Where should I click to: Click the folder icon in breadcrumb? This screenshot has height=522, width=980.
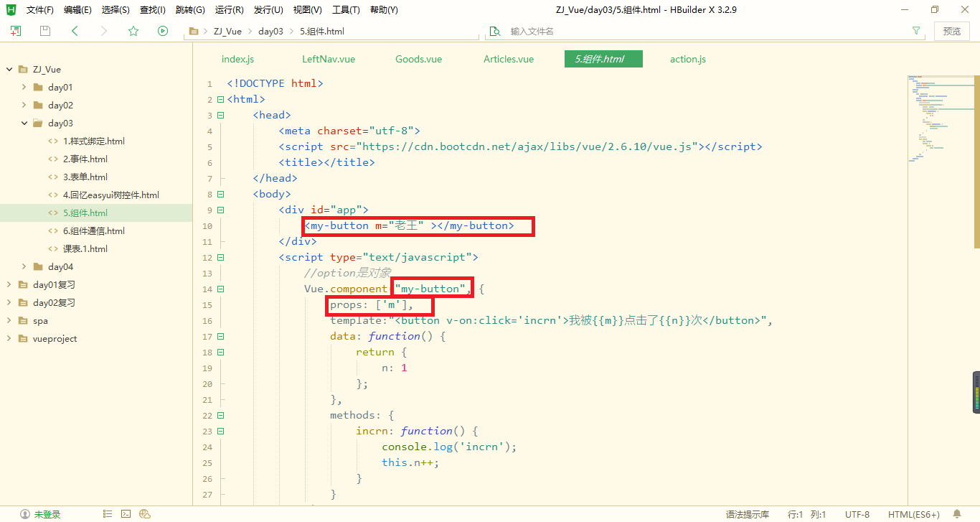[x=193, y=31]
